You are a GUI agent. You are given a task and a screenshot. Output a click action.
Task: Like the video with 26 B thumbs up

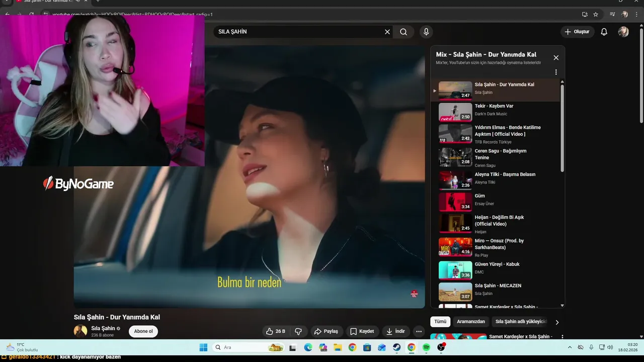click(276, 331)
